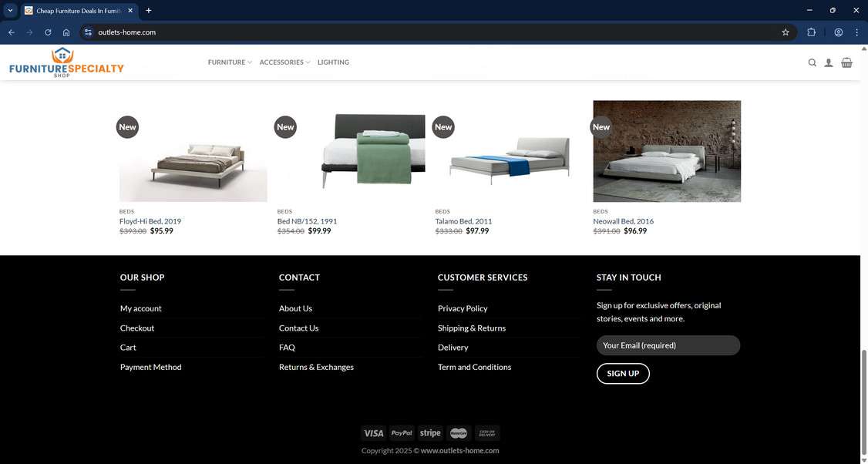View site information icon in address bar
868x464 pixels.
(x=88, y=32)
